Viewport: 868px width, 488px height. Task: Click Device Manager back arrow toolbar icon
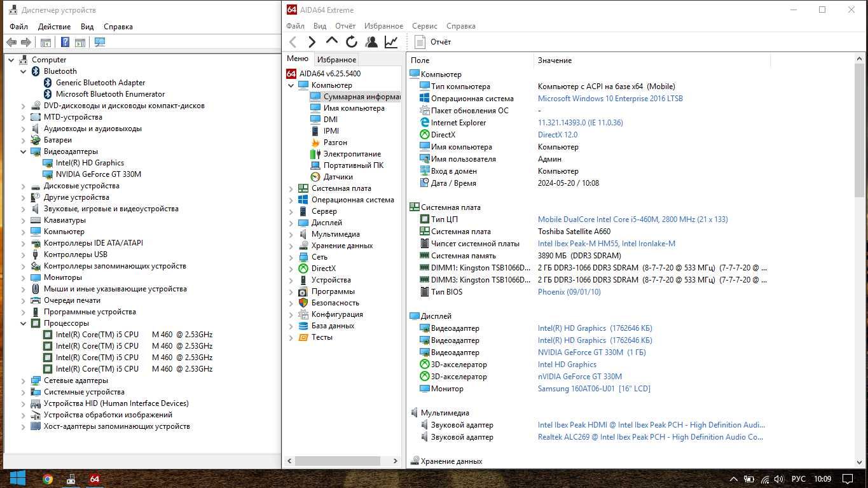pyautogui.click(x=11, y=43)
